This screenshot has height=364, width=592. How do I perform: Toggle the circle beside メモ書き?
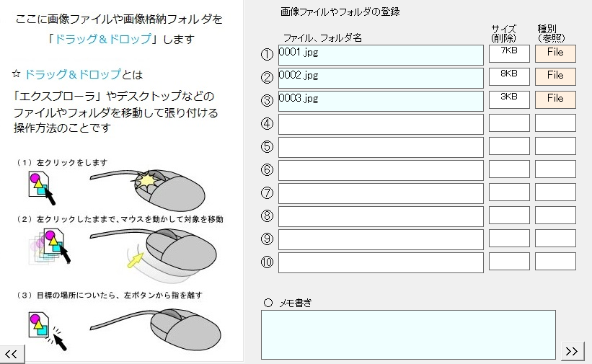point(268,303)
